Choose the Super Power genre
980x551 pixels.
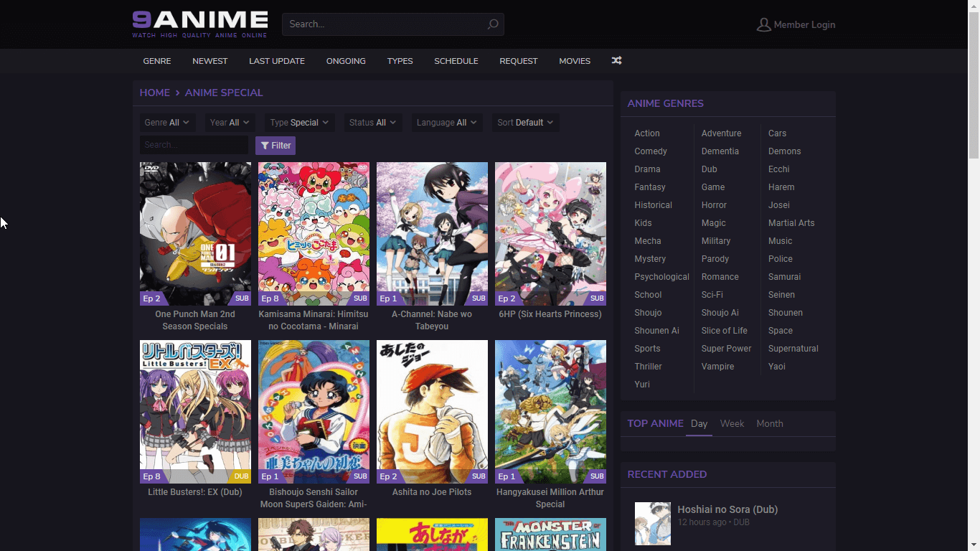(x=726, y=349)
